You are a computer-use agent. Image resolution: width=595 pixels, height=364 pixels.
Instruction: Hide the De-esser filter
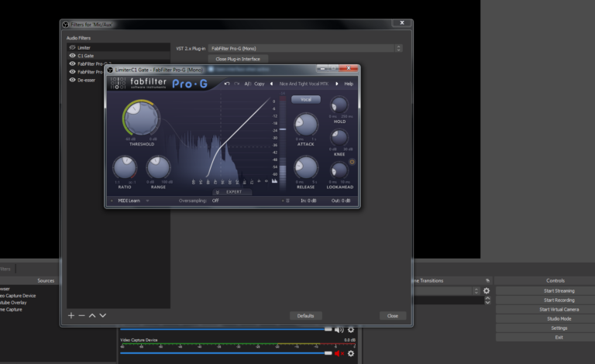coord(73,80)
